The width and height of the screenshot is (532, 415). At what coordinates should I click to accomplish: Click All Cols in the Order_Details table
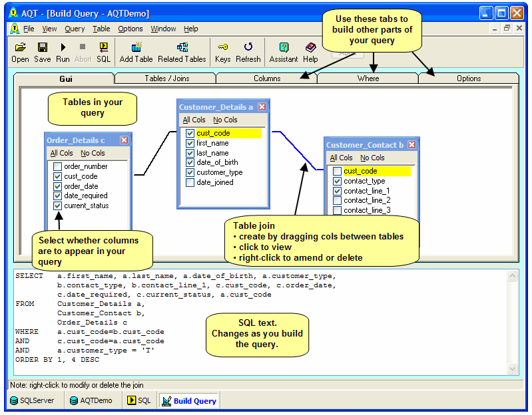coord(61,153)
